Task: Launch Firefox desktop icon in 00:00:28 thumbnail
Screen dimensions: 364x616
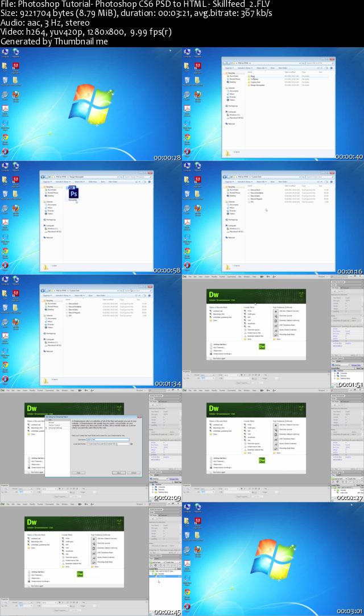Action: 16,94
